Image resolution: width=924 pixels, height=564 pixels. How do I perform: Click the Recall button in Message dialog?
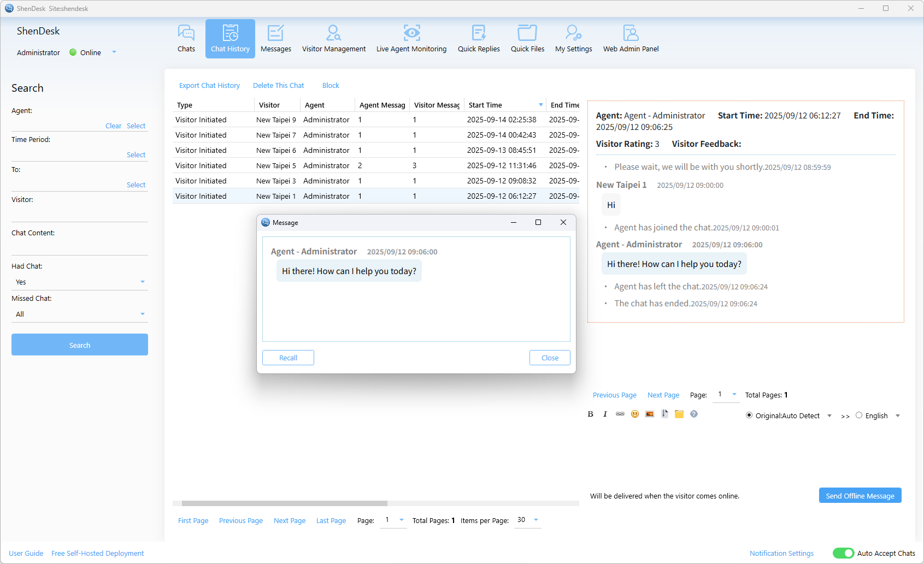(288, 358)
